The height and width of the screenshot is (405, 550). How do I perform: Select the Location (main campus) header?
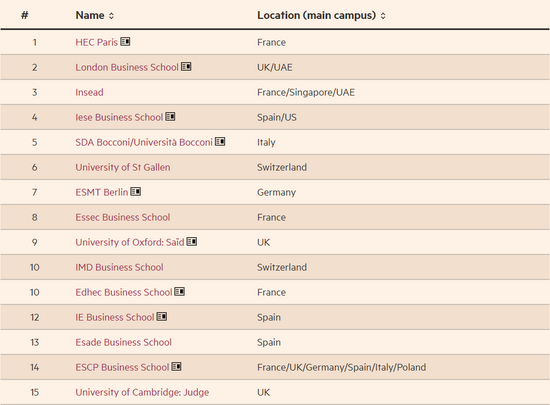[x=316, y=15]
